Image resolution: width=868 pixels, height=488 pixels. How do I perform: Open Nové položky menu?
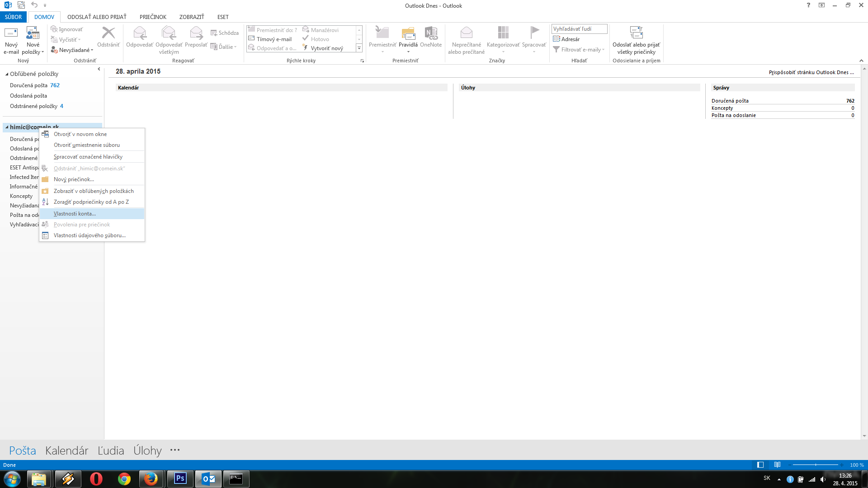33,40
